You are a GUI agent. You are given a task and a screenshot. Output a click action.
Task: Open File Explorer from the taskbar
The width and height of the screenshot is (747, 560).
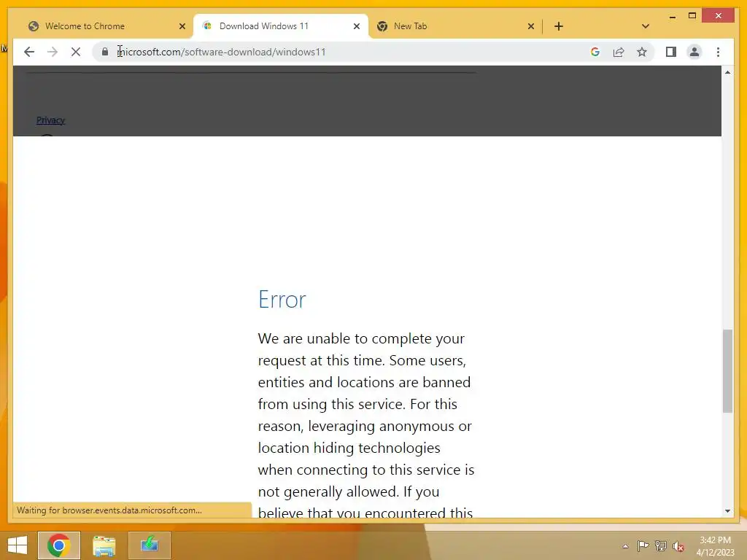(104, 545)
